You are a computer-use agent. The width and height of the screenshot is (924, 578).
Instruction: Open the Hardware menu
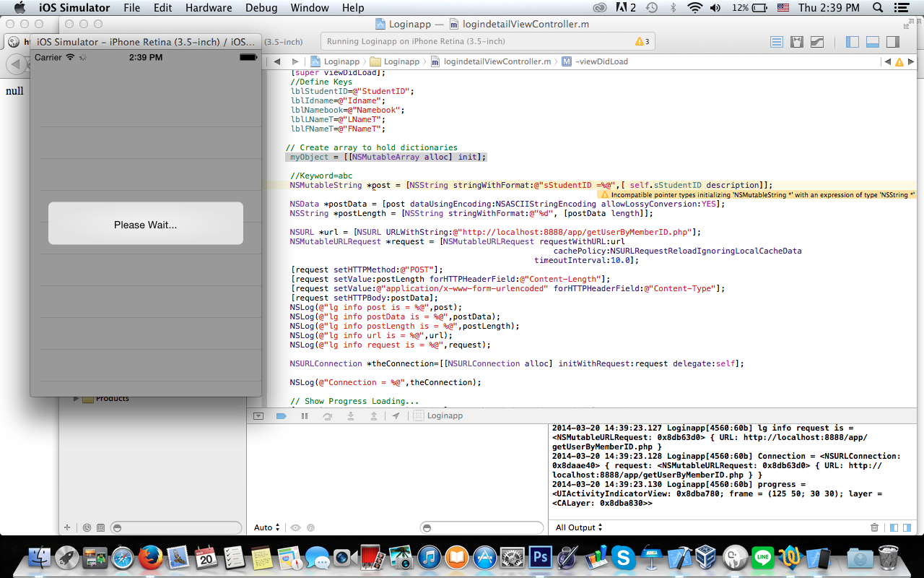(x=209, y=8)
